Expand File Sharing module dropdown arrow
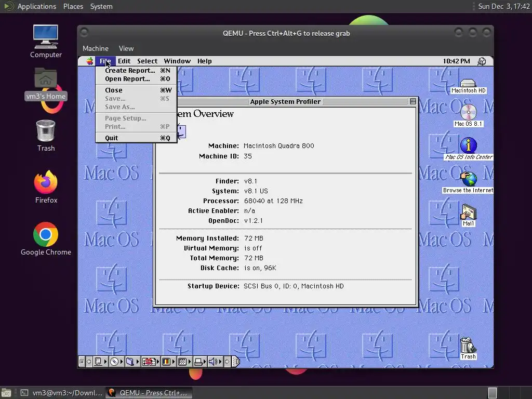The height and width of the screenshot is (399, 532). point(137,362)
